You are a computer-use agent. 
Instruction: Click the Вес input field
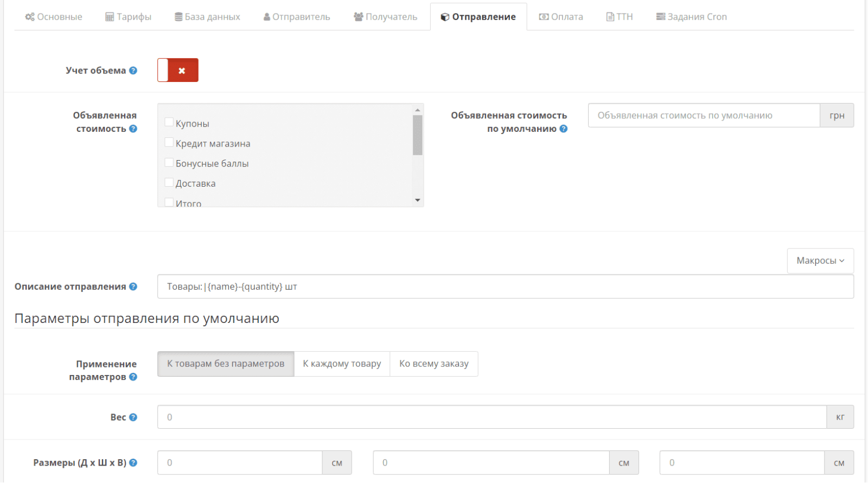[492, 417]
